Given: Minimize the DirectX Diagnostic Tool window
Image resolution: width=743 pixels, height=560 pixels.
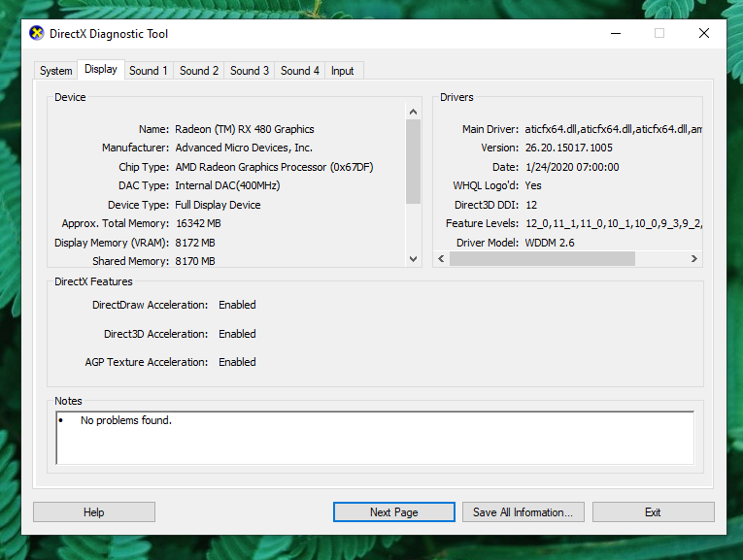Looking at the screenshot, I should click(x=616, y=33).
